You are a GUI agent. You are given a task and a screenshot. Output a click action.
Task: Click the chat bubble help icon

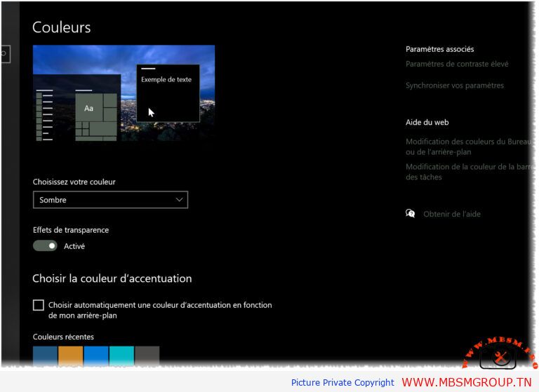(411, 214)
